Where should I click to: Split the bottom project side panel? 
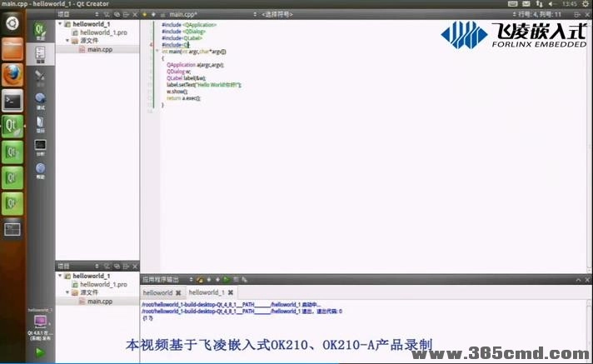(126, 267)
